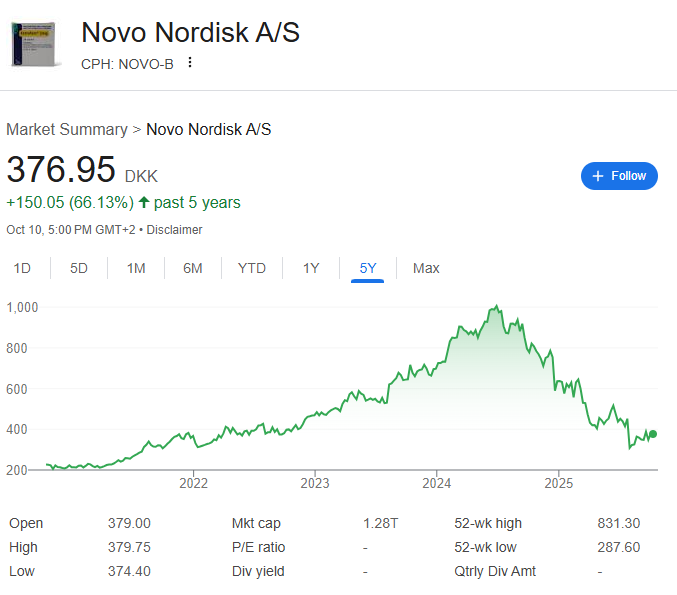Click the Market Summary breadcrumb link
The width and height of the screenshot is (677, 595).
click(x=66, y=129)
